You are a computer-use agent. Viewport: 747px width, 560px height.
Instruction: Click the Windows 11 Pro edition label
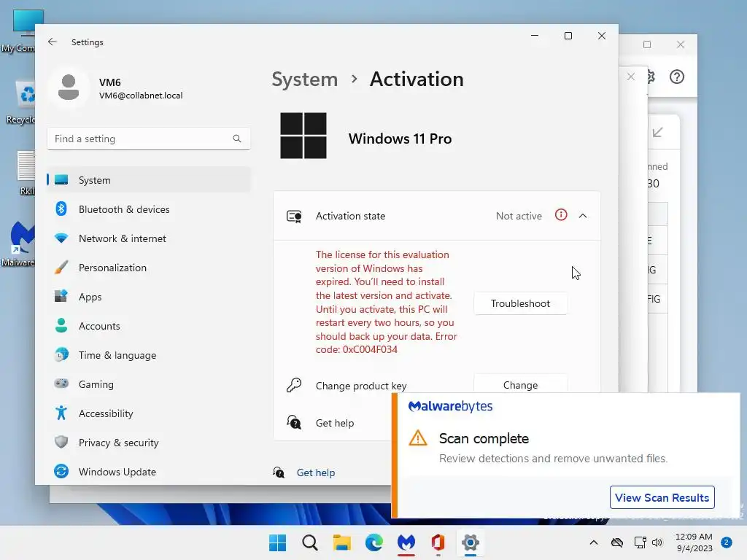(x=400, y=139)
